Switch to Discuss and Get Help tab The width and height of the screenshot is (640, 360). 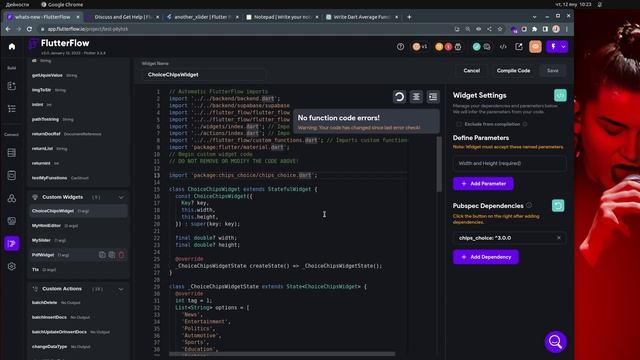tap(123, 17)
